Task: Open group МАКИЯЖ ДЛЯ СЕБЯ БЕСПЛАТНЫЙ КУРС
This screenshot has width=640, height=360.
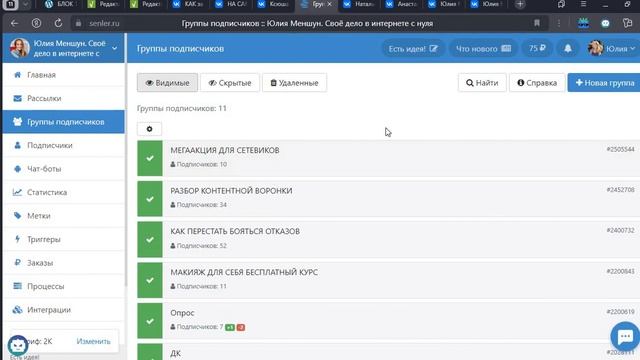Action: pos(244,272)
